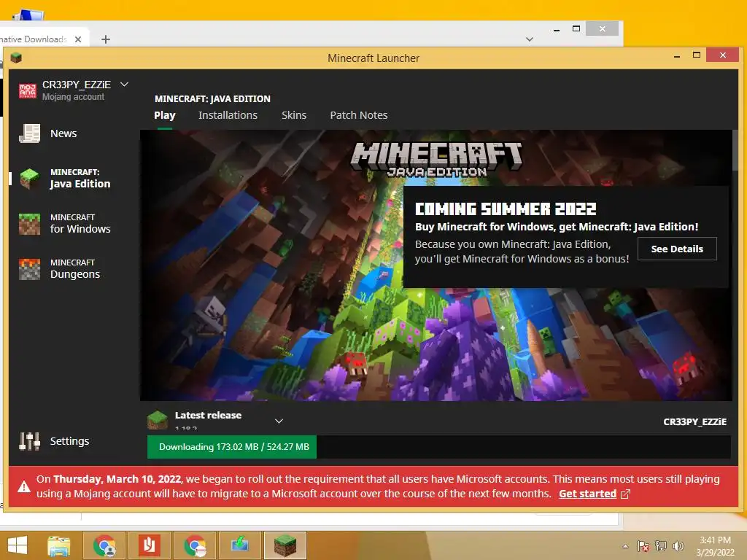The width and height of the screenshot is (747, 560).
Task: Select the Minecraft: Java Edition grass block icon
Action: click(29, 179)
